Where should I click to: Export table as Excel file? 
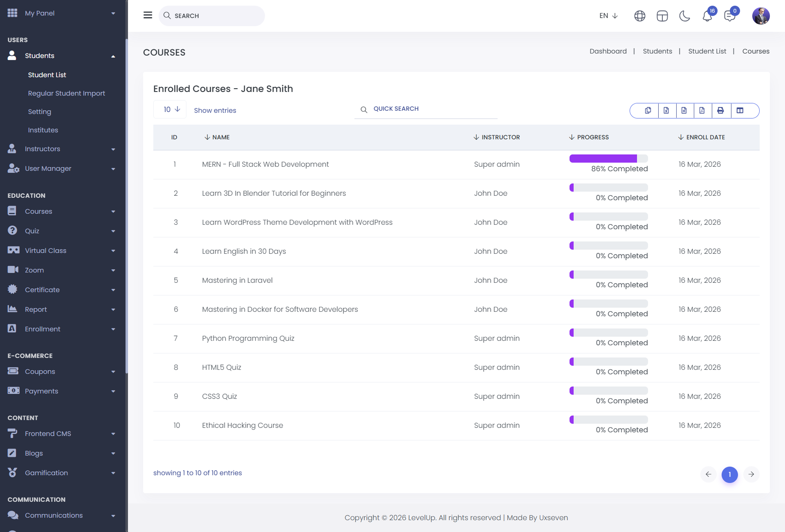[666, 110]
